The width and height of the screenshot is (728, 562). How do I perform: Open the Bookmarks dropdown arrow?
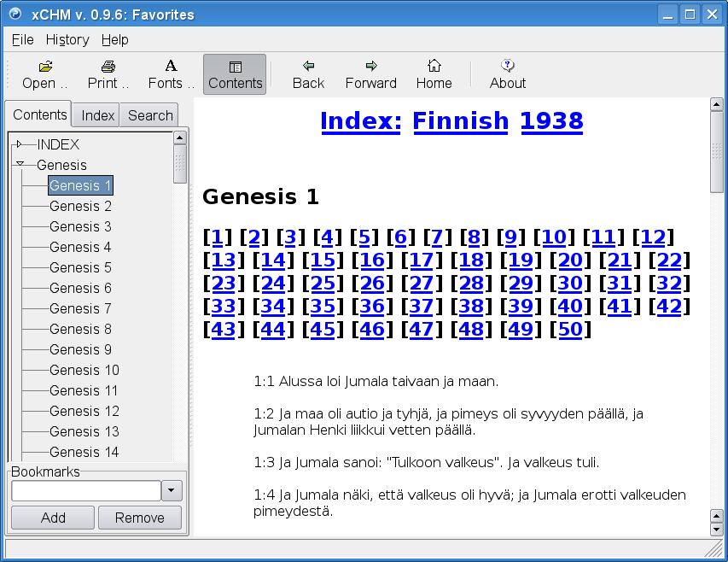pos(172,490)
